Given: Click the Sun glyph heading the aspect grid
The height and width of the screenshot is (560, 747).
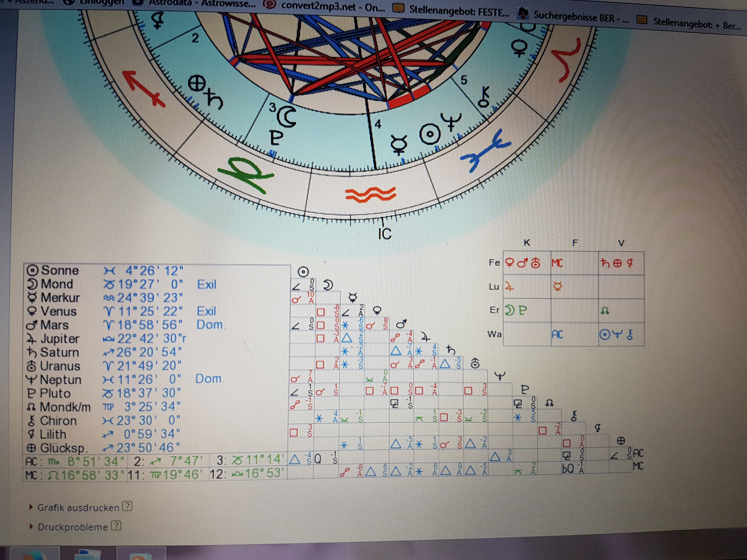Looking at the screenshot, I should (x=303, y=272).
